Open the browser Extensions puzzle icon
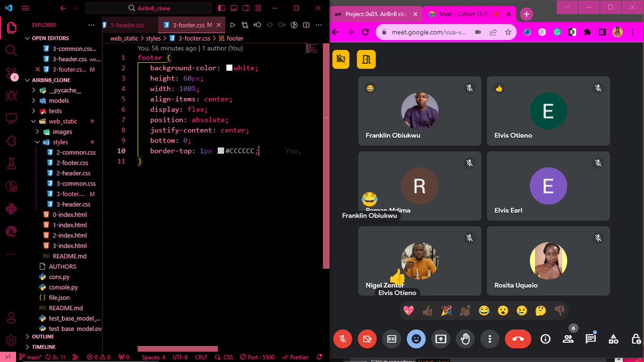 coord(588,32)
